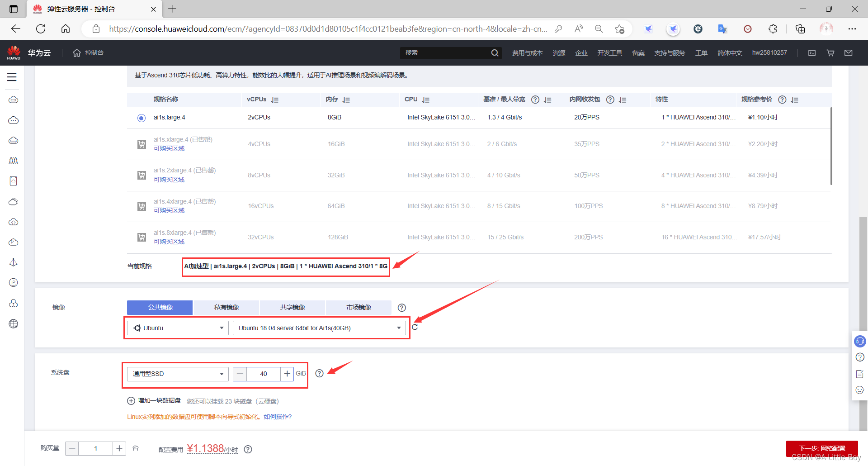This screenshot has width=868, height=466.
Task: Click sold-out ai1s.8xlarge.4 cart icon
Action: (142, 237)
